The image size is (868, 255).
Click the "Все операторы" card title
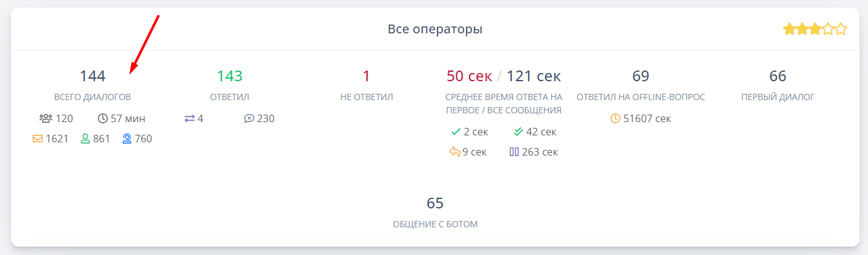[435, 29]
